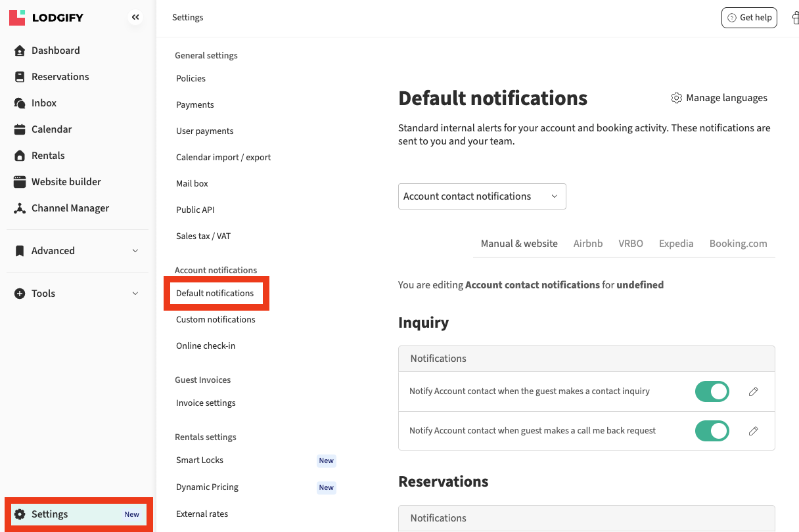Click the Inbox chat bubble icon
The height and width of the screenshot is (532, 799).
coord(20,103)
